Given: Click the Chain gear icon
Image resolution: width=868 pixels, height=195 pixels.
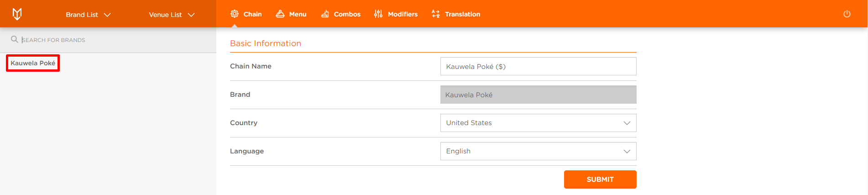Looking at the screenshot, I should 235,14.
